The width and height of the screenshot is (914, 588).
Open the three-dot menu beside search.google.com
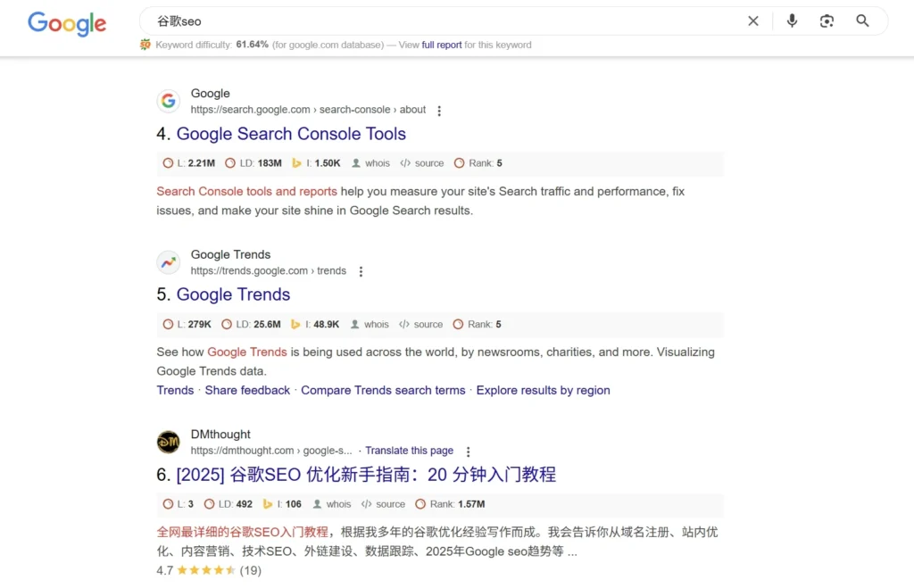click(x=439, y=110)
